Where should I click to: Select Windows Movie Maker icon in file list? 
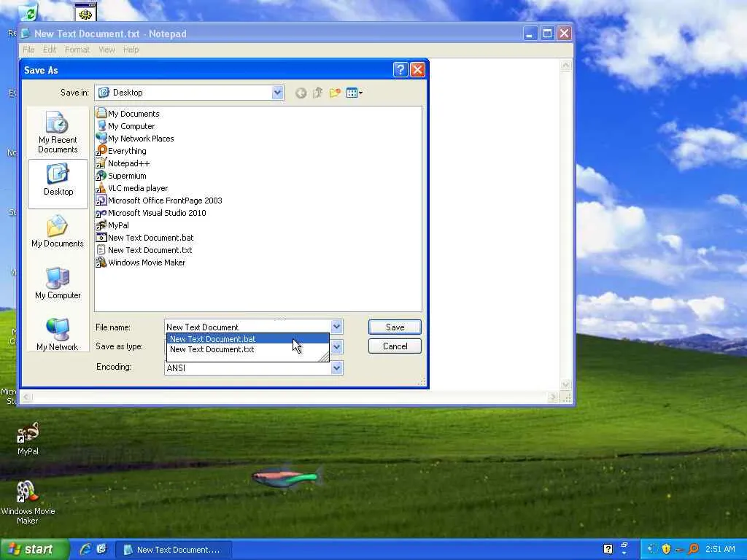pos(101,262)
